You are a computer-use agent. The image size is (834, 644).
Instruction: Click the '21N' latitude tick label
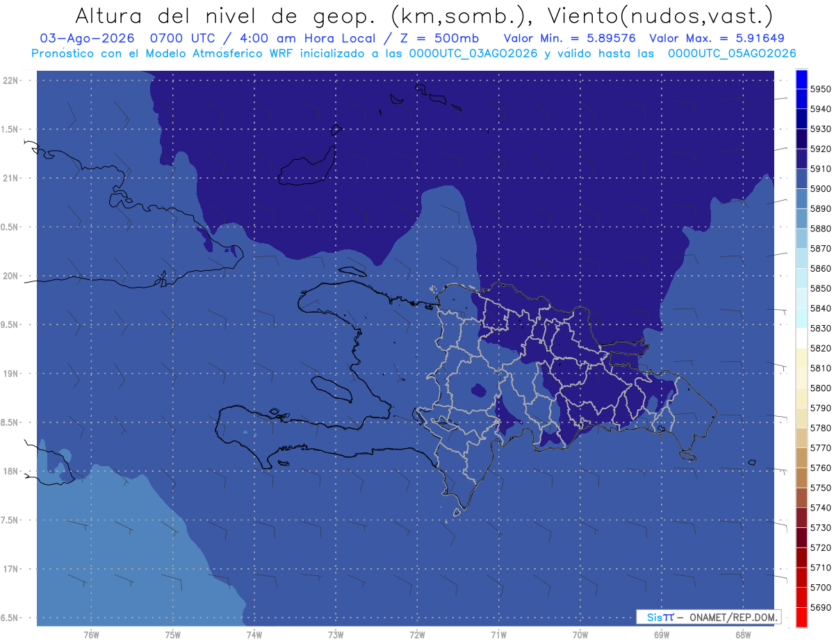10,179
